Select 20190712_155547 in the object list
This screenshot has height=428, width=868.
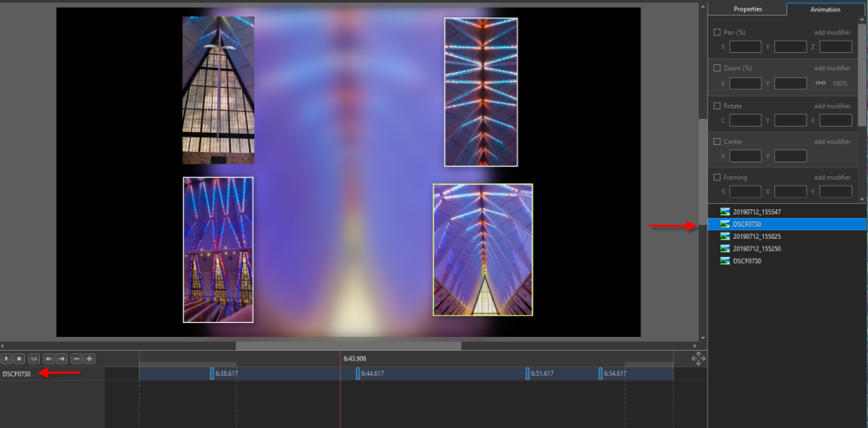click(x=757, y=211)
